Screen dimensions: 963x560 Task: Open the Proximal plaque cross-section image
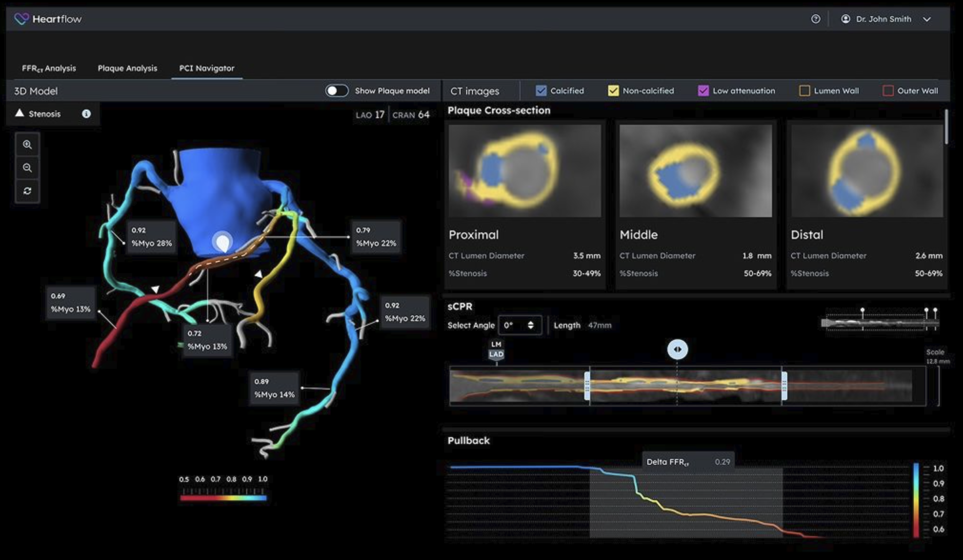[x=525, y=170]
